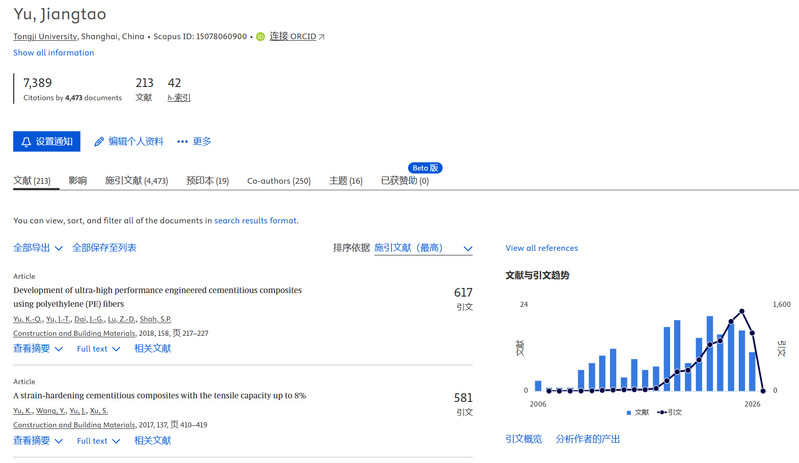Screen dimensions: 799x463
Task: Open the h-索引 link
Action: click(178, 97)
